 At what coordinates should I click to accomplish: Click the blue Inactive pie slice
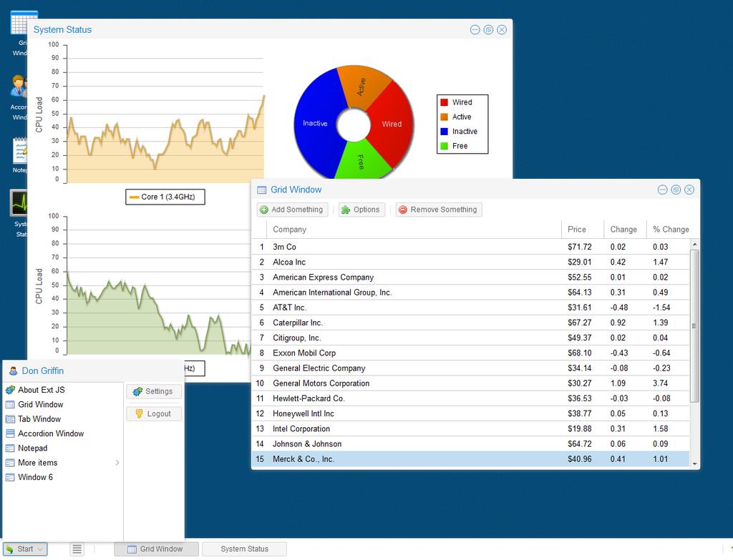coord(316,122)
